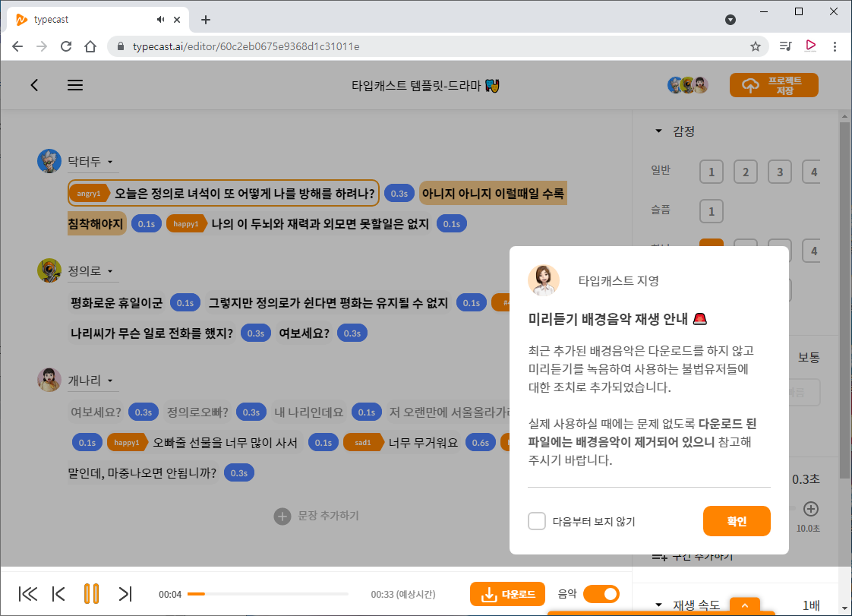Toggle the 음악 background music switch
The image size is (852, 616).
(x=601, y=594)
